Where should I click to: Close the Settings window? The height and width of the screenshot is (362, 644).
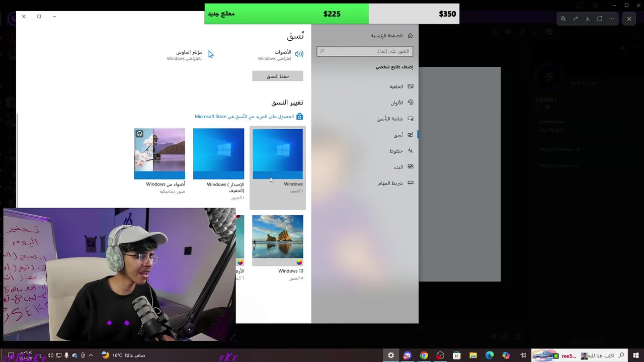(x=24, y=17)
